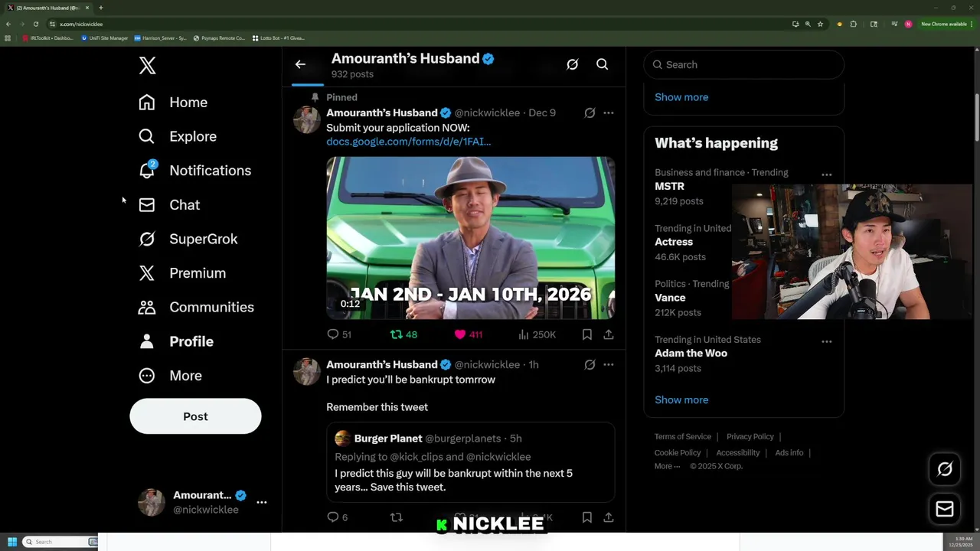Screen dimensions: 980x551
Task: Reply to tweet with 6 comments
Action: (337, 517)
